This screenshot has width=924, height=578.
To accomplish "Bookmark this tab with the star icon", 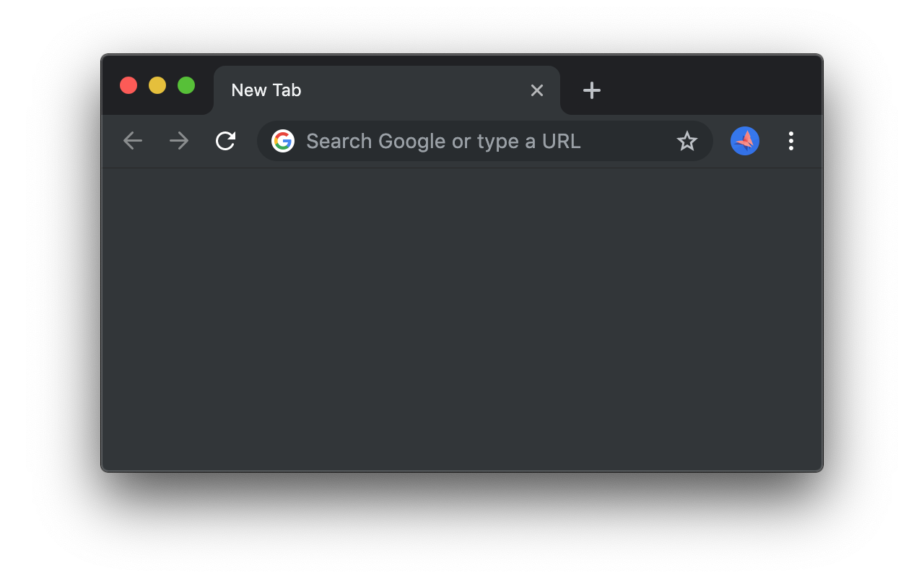I will [x=687, y=141].
